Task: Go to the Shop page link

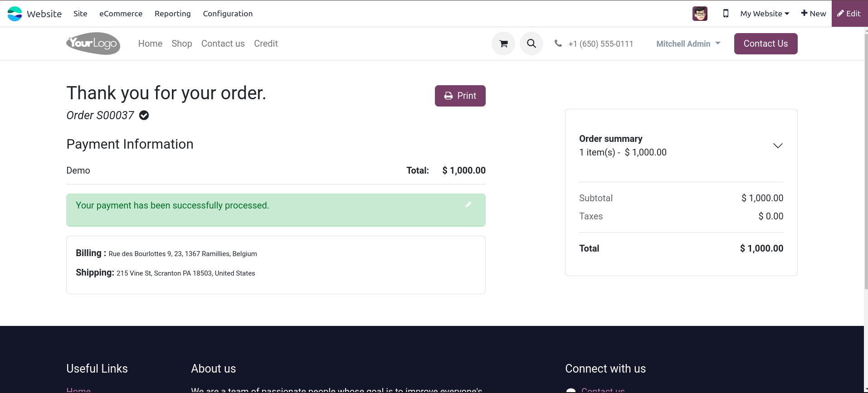Action: click(181, 44)
